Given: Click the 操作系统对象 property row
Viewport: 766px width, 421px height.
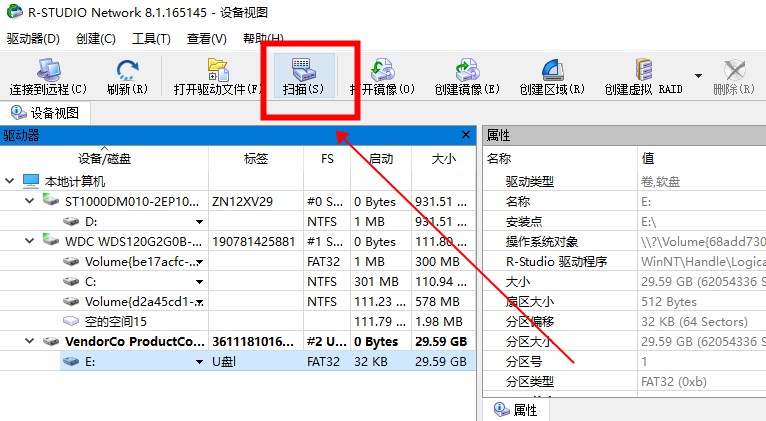Looking at the screenshot, I should pos(624,241).
